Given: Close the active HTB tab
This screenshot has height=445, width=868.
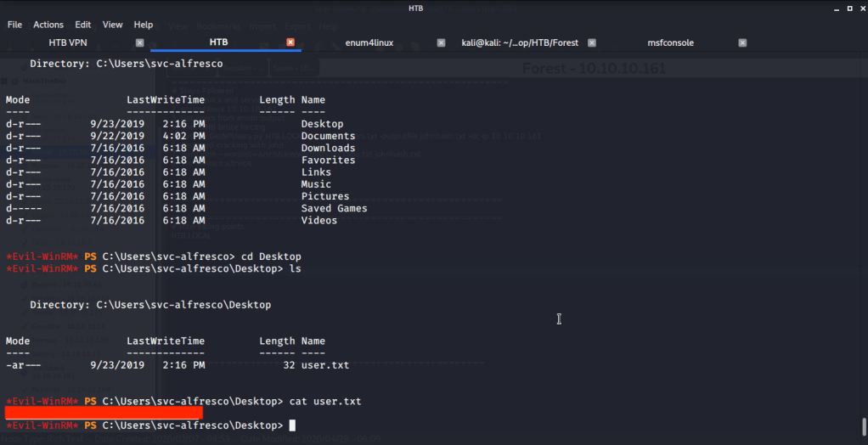Looking at the screenshot, I should 290,42.
